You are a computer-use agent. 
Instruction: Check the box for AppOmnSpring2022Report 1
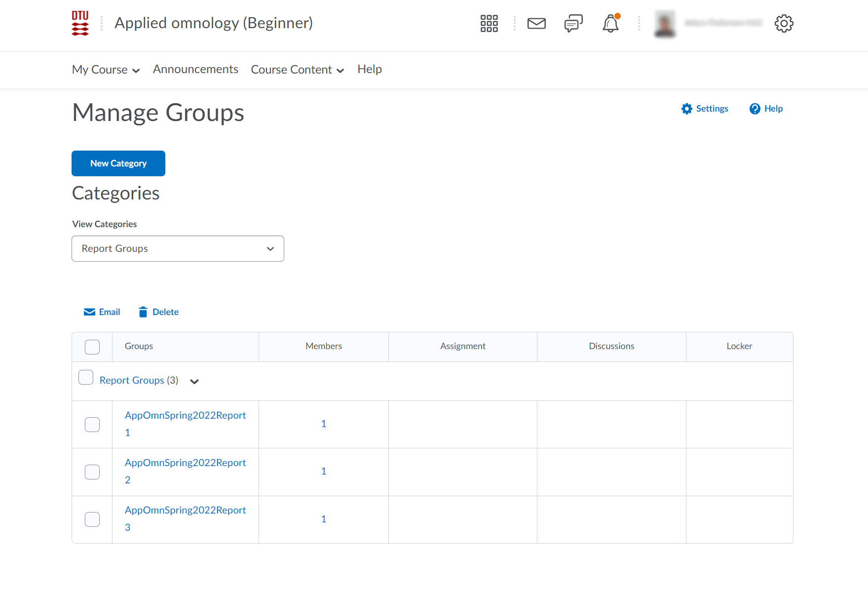(92, 425)
